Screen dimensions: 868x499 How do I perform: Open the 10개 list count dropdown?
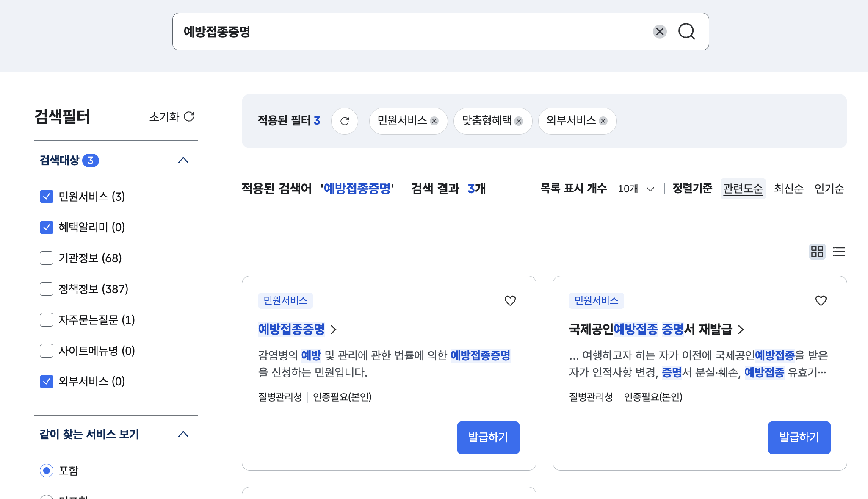[636, 189]
